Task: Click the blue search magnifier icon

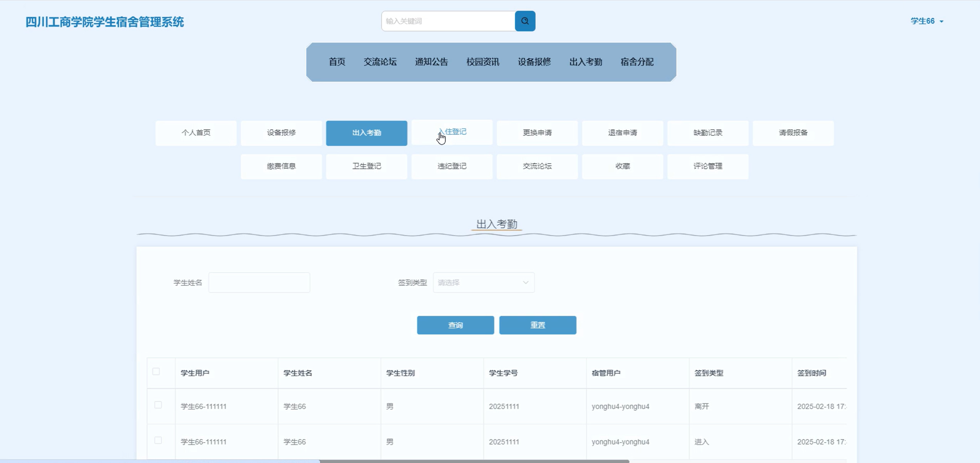Action: click(525, 21)
